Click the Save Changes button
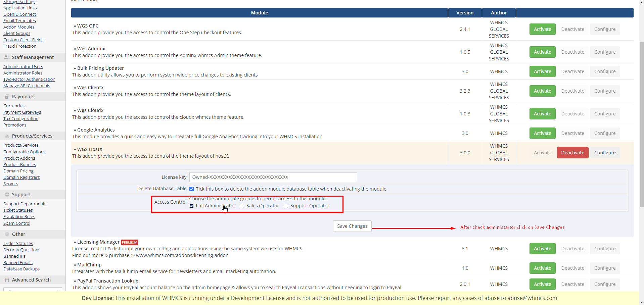 (x=352, y=226)
